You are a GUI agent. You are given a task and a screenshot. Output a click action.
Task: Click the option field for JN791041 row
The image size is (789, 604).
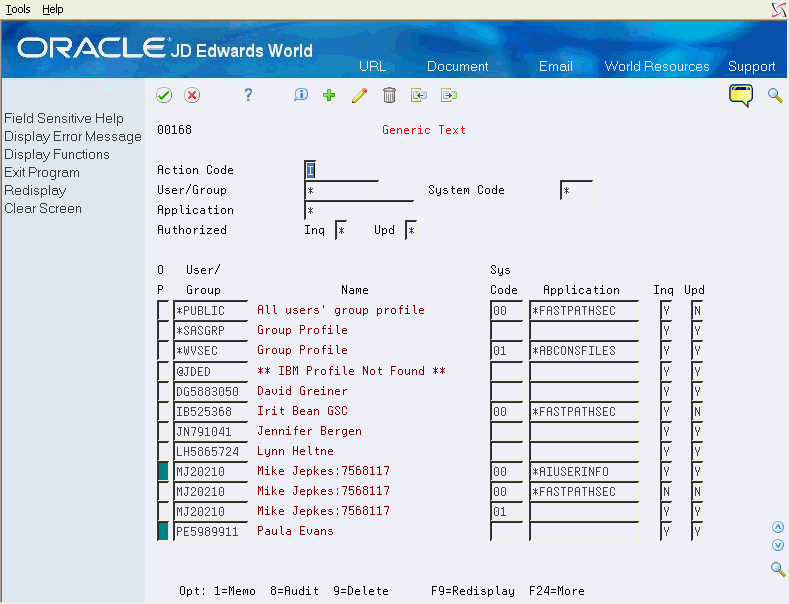click(163, 431)
